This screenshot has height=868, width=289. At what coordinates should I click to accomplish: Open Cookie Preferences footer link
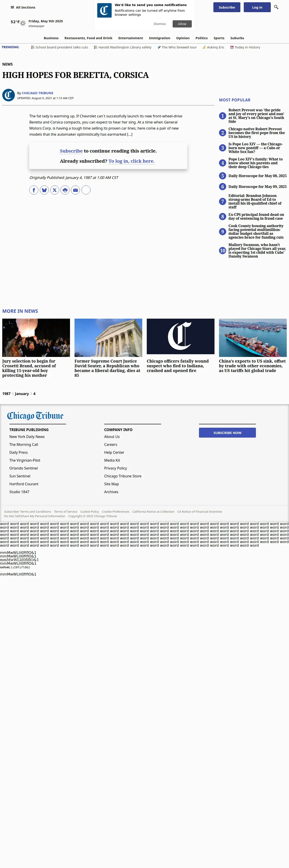click(116, 512)
